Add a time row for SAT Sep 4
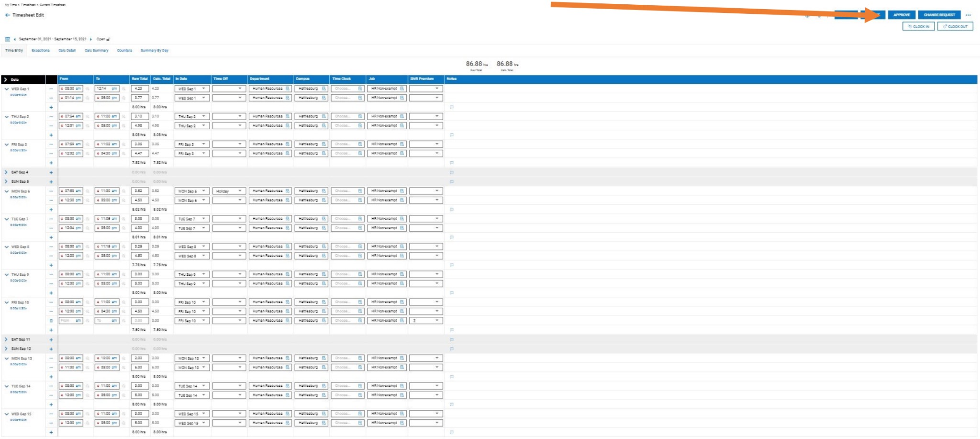 click(51, 172)
